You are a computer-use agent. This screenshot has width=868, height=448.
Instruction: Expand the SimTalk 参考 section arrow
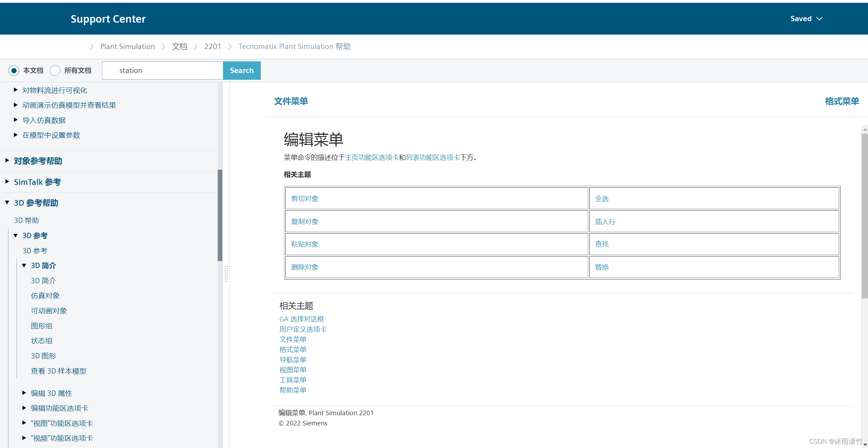(7, 182)
